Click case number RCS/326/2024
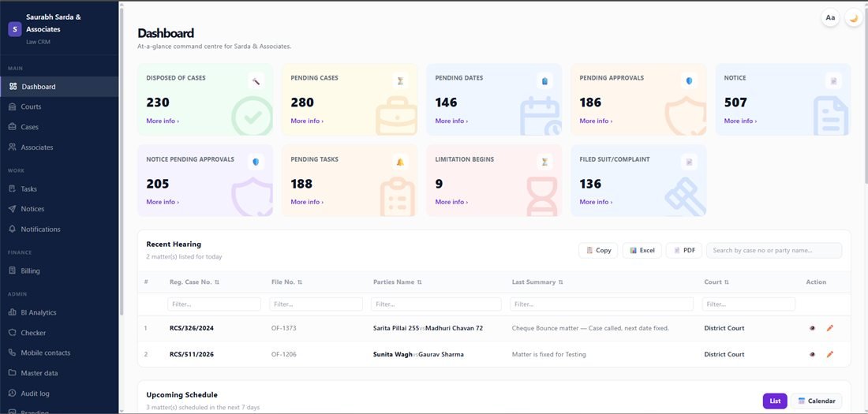The image size is (868, 414). point(192,328)
